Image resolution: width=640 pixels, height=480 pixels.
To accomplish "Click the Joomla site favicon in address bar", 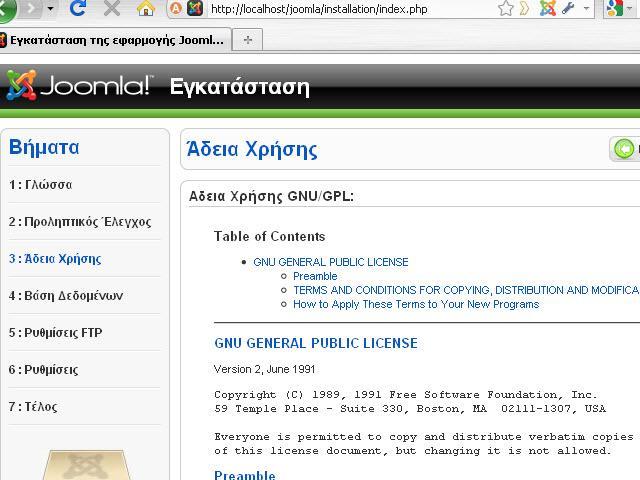I will coord(195,9).
